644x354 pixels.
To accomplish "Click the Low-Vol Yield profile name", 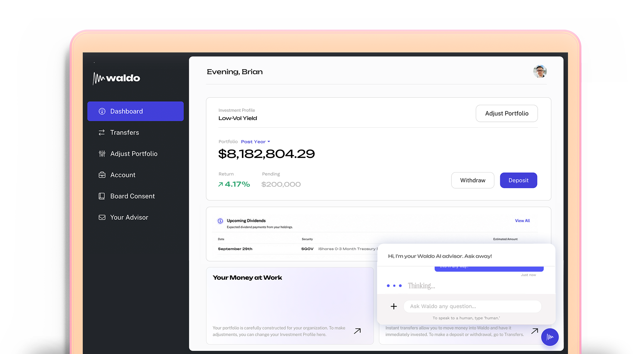I will [238, 118].
